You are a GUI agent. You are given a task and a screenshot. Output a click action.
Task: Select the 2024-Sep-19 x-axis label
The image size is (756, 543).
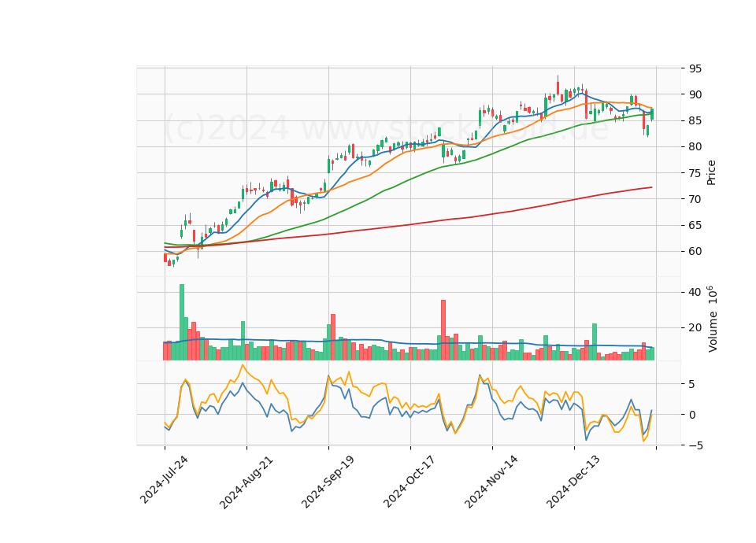coord(328,482)
